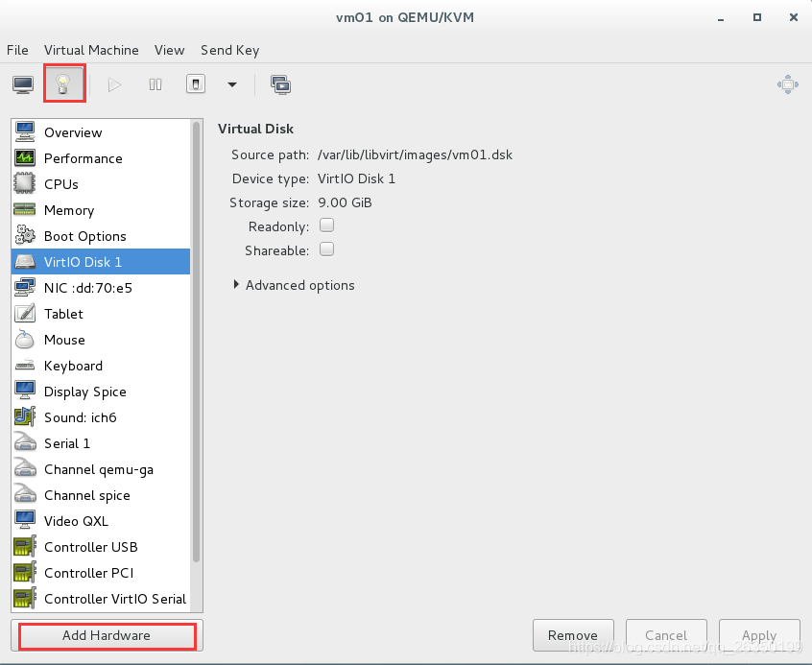The width and height of the screenshot is (812, 665).
Task: Select Display Spice monitor icon
Action: 25,391
